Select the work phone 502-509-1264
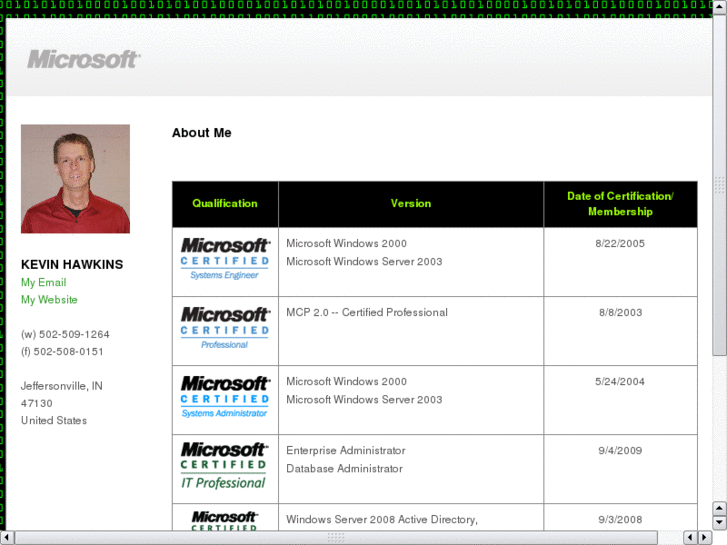727x545 pixels. click(x=74, y=334)
